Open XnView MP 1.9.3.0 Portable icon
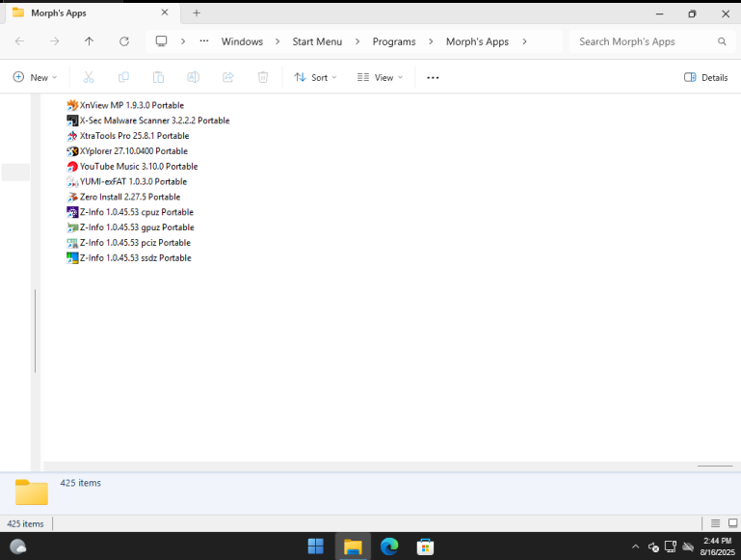741x560 pixels. pyautogui.click(x=72, y=105)
